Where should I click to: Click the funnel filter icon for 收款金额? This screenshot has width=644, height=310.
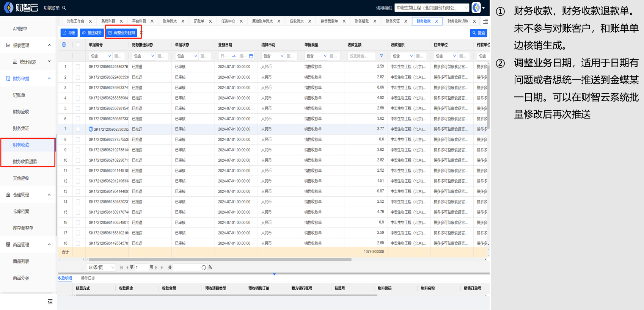382,56
